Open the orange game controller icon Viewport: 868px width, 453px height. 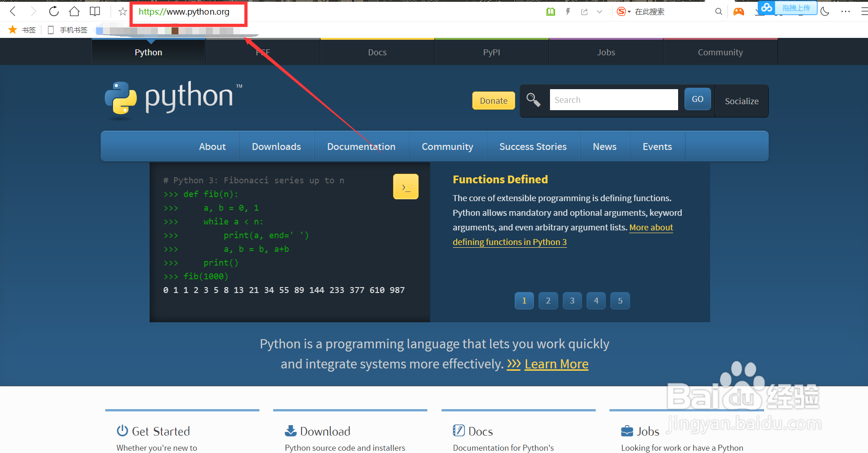(x=739, y=11)
